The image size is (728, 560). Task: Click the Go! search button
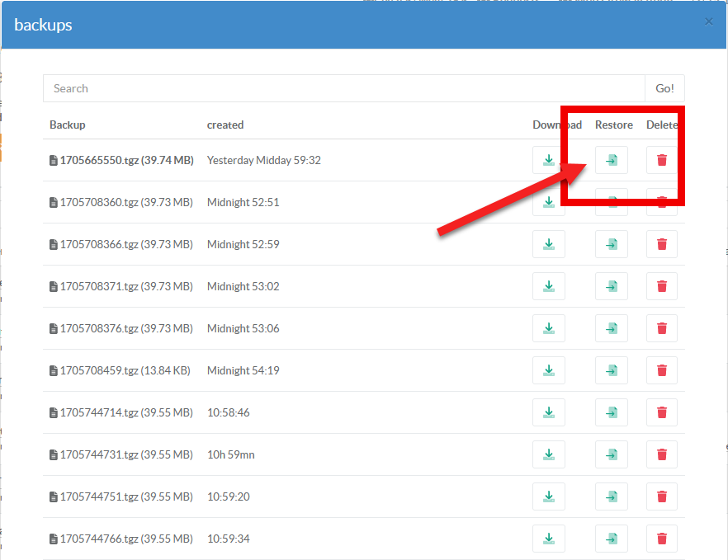pos(664,88)
